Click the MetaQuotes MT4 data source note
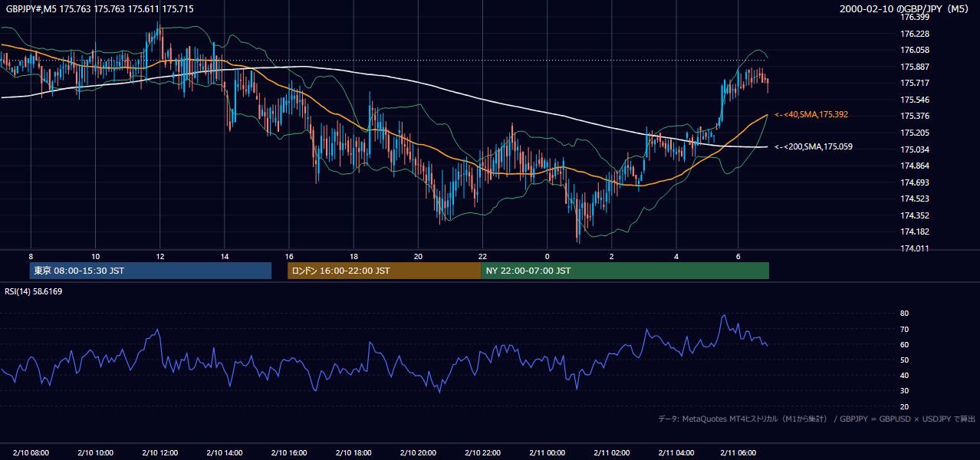 (817, 419)
